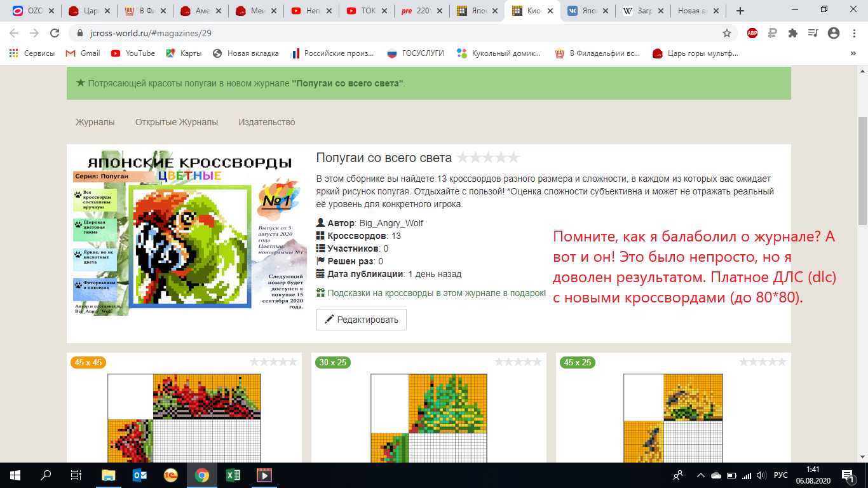Open the 45 x 45 crossword thumbnail
The width and height of the screenshot is (868, 488).
(184, 418)
